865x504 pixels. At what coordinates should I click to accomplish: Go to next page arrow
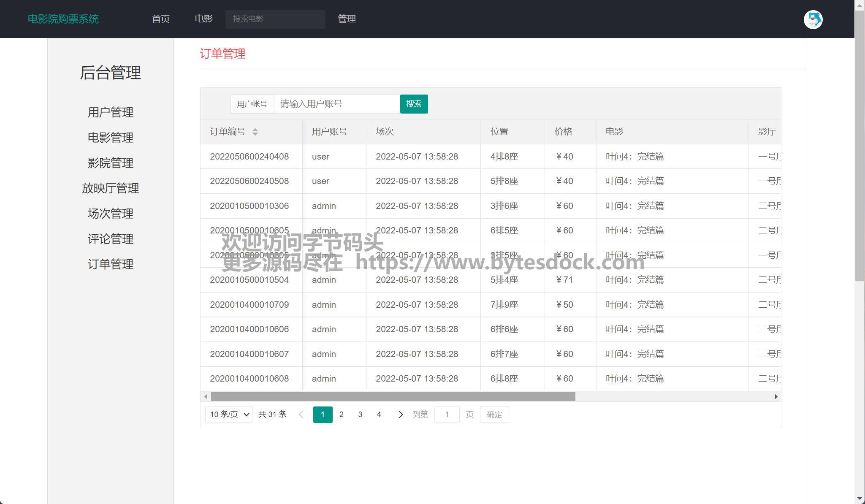point(400,415)
